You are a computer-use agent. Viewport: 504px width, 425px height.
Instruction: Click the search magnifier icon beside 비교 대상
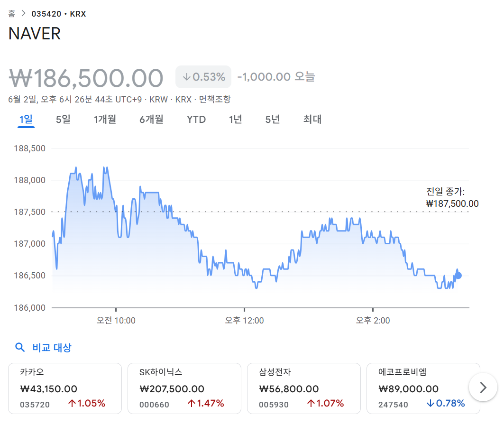(20, 347)
